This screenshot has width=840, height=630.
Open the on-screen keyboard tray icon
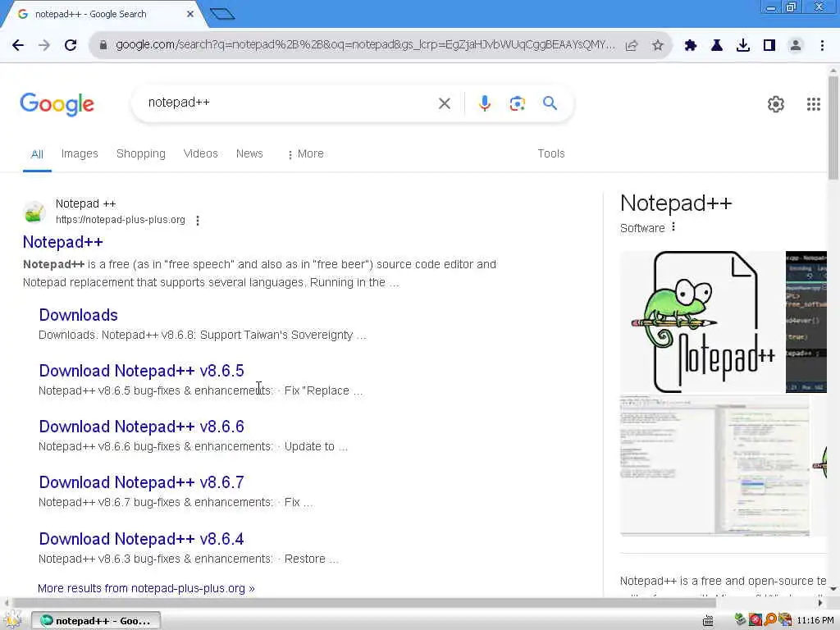(x=708, y=621)
